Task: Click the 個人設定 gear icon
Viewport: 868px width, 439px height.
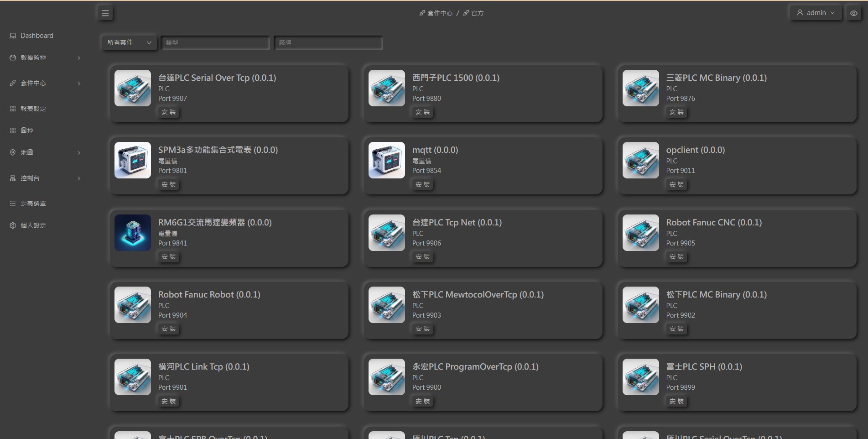Action: click(x=13, y=225)
